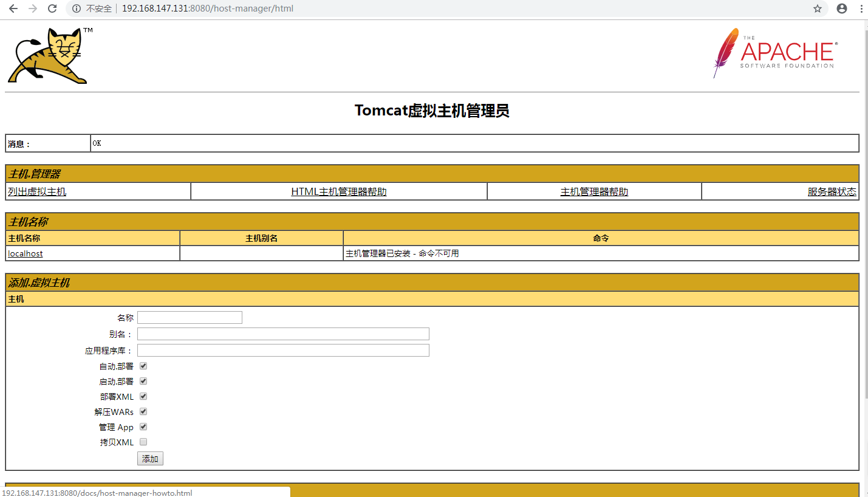The width and height of the screenshot is (868, 497).
Task: Uncheck the 自动.部署 checkbox
Action: [143, 366]
